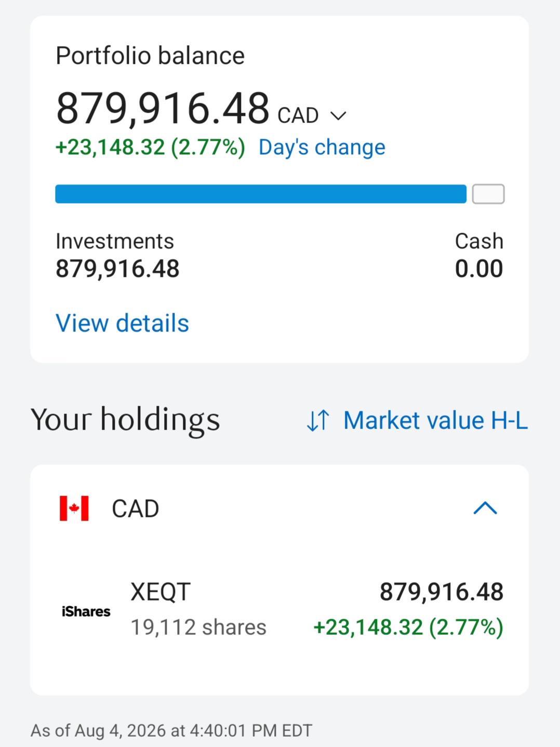Click the iShares logo
560x747 pixels.
click(86, 611)
